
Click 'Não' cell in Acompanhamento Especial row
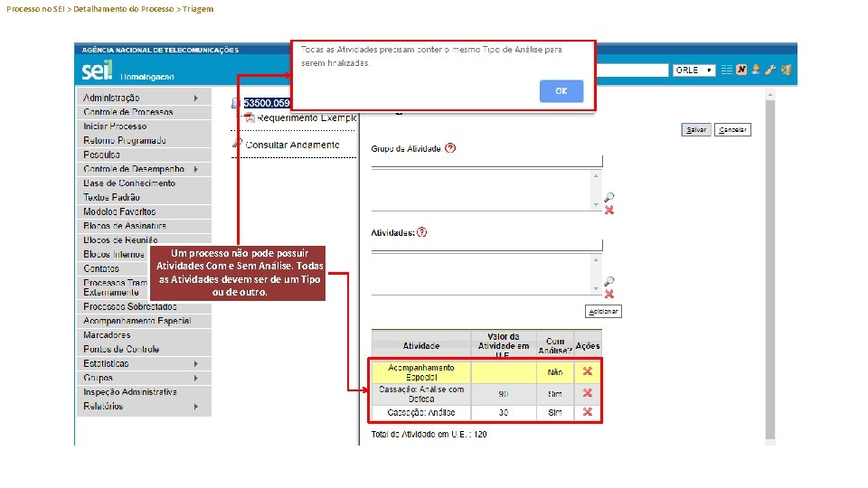554,372
